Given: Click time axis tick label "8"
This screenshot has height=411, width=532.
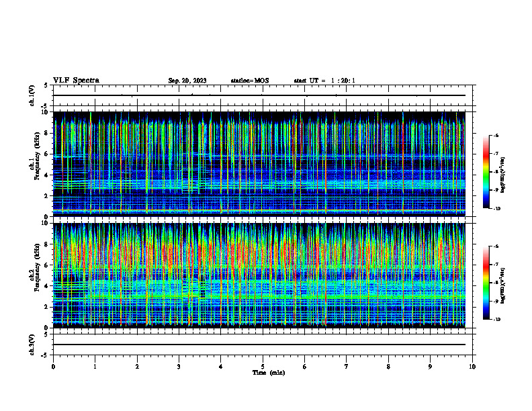Looking at the screenshot, I should click(388, 367).
